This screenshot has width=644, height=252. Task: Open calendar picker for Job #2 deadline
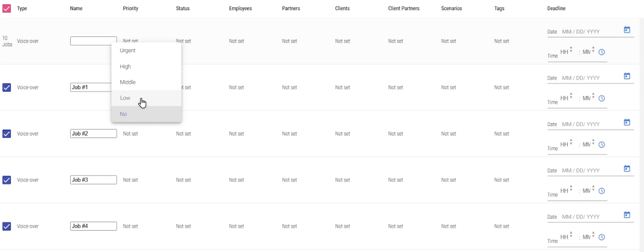click(627, 122)
